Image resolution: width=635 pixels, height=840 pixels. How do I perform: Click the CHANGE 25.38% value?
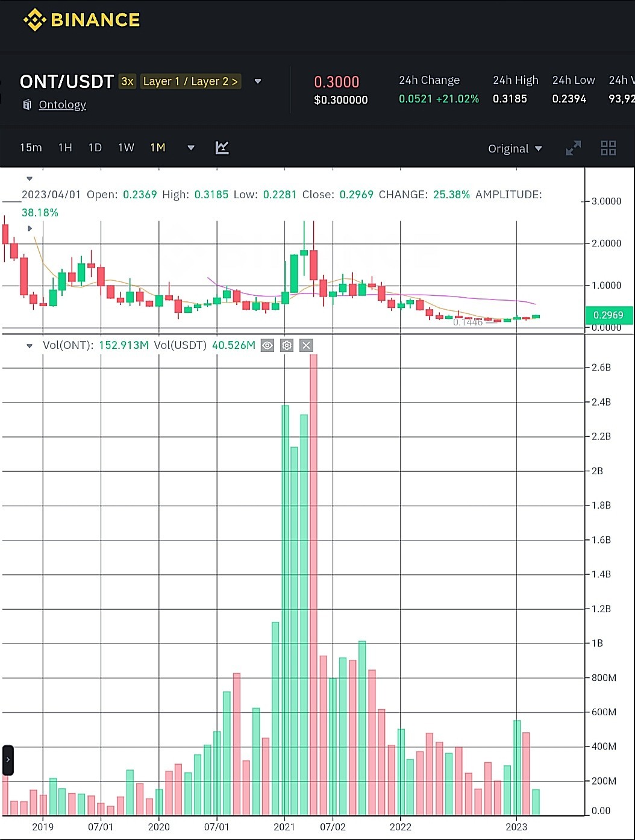451,195
